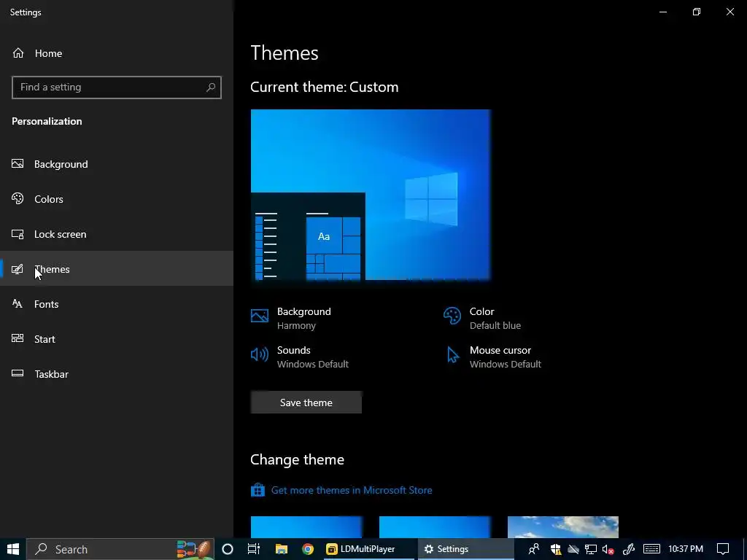747x560 pixels.
Task: Open Windows Ink Workspace pen icon
Action: coord(628,549)
